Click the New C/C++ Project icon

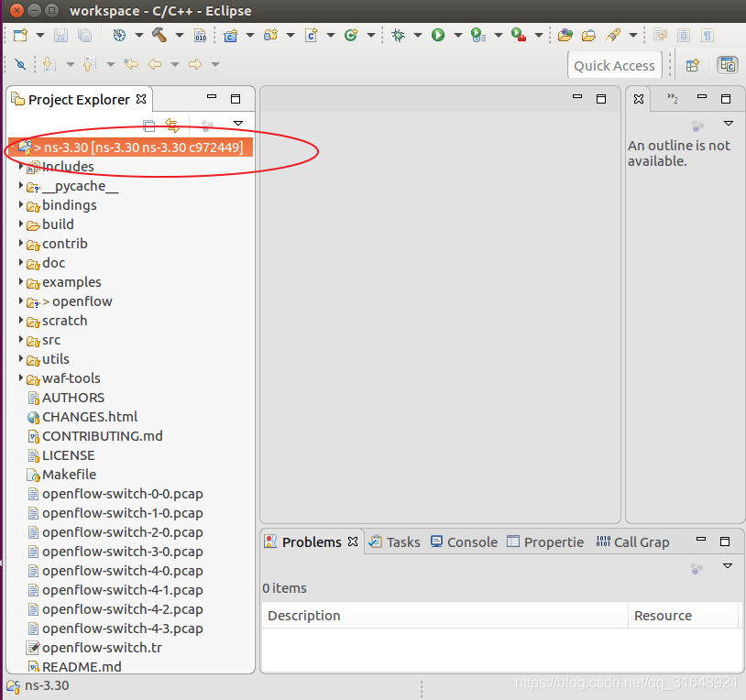(x=231, y=35)
